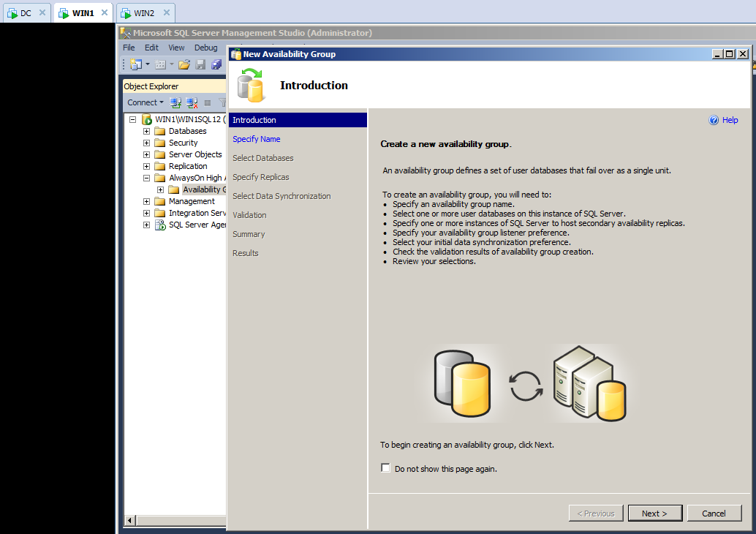The height and width of the screenshot is (534, 756).
Task: Click the Specify Replicas step label
Action: pyautogui.click(x=261, y=177)
